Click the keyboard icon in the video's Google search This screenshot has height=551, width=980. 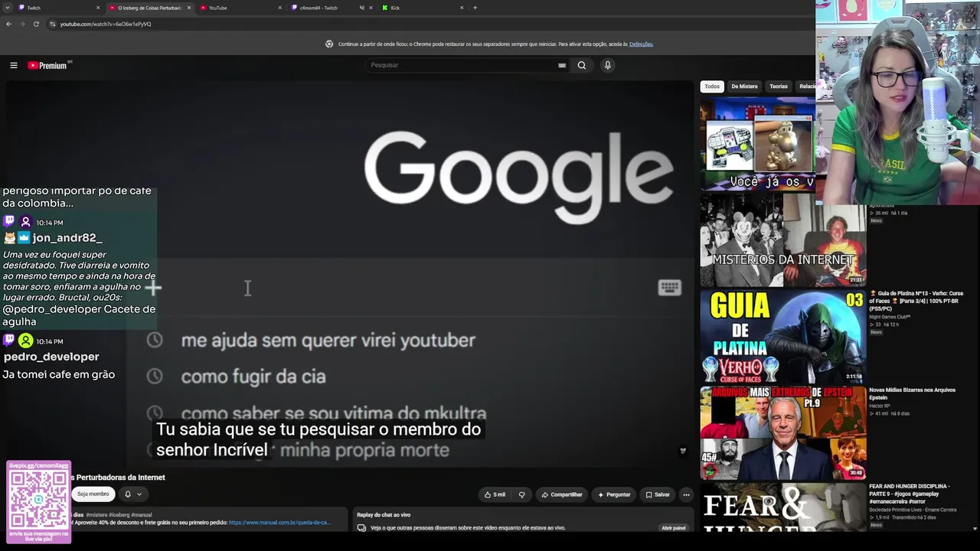(669, 288)
